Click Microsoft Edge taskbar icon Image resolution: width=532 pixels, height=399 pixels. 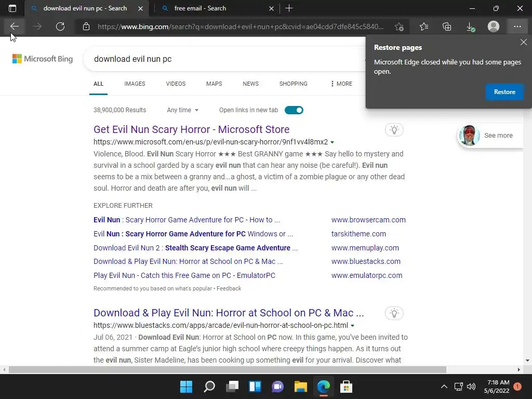coord(323,387)
